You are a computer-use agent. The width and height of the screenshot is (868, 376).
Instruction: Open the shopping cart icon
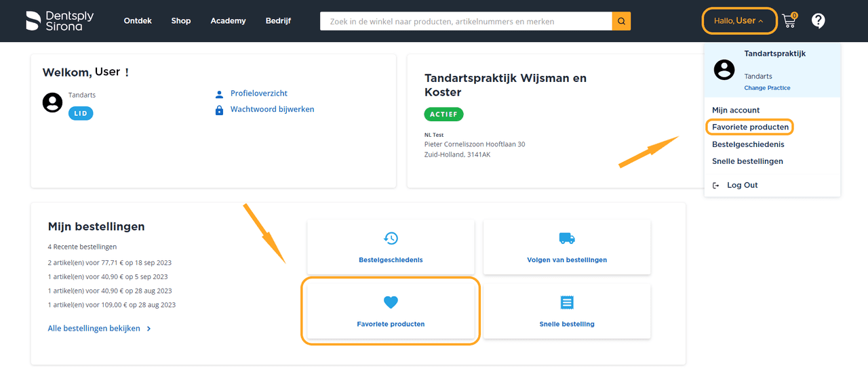[789, 21]
